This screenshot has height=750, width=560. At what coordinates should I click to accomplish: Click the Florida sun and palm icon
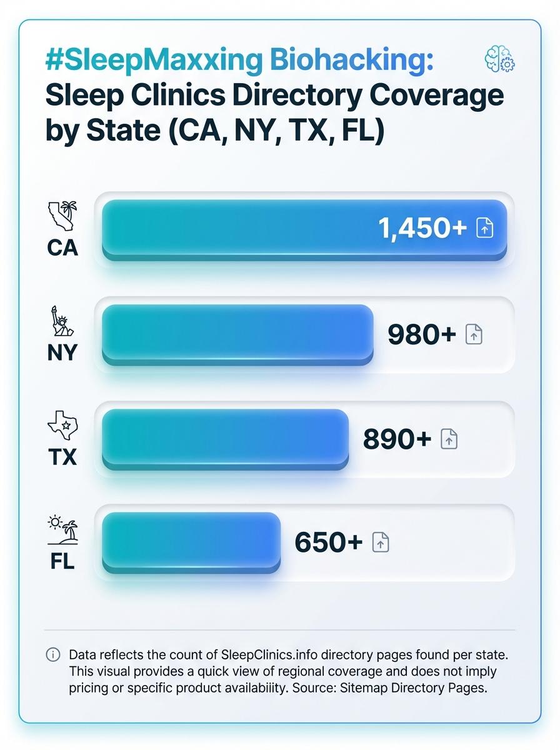tap(62, 529)
